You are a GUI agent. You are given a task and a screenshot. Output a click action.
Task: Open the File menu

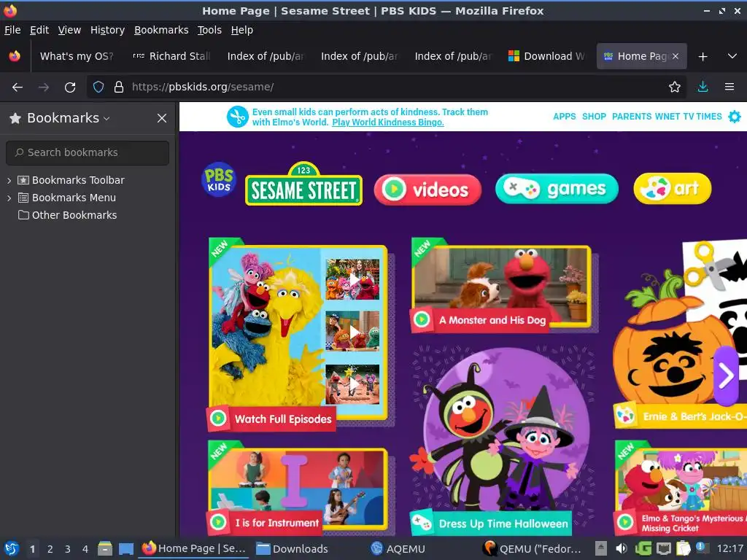pyautogui.click(x=12, y=30)
